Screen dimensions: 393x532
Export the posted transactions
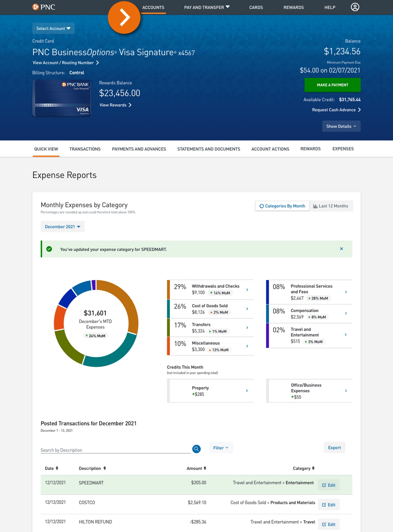point(334,447)
